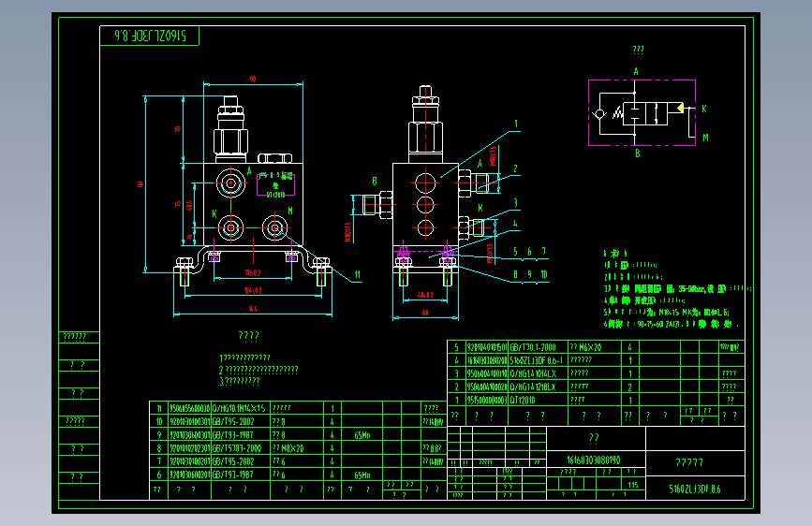Click item number 11 in the parts list
The image size is (812, 526).
click(x=159, y=408)
